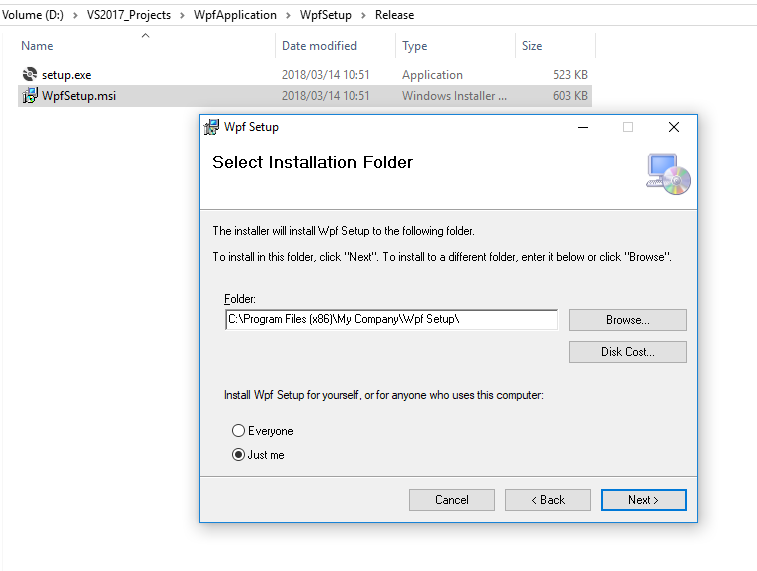Screen dimensions: 757x571
Task: Expand the WpfSetup breadcrumb chevron
Action: point(363,15)
